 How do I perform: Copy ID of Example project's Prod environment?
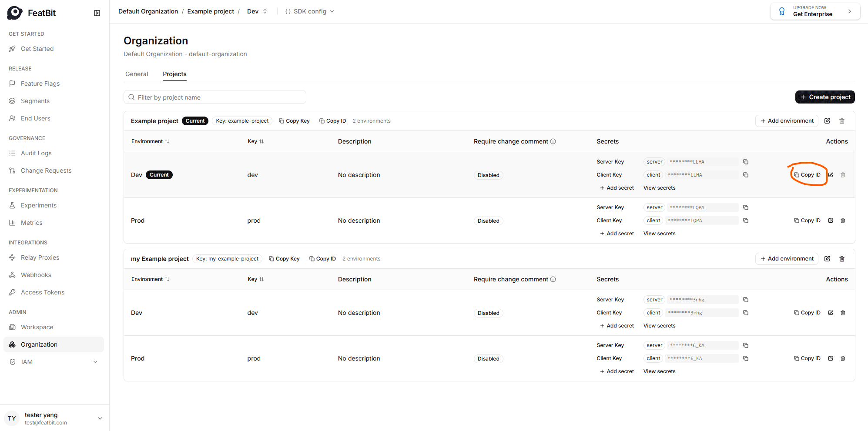tap(807, 221)
